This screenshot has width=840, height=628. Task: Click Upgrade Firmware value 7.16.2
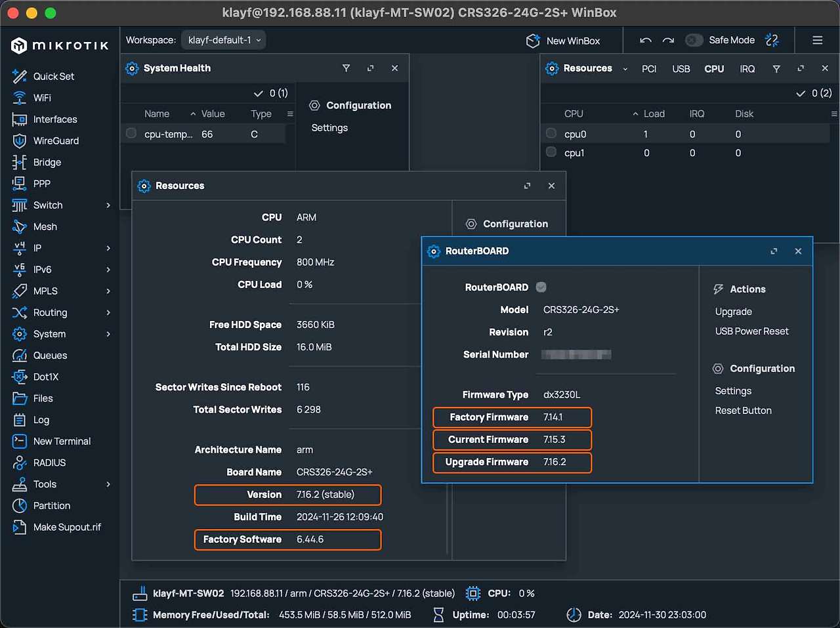(555, 462)
